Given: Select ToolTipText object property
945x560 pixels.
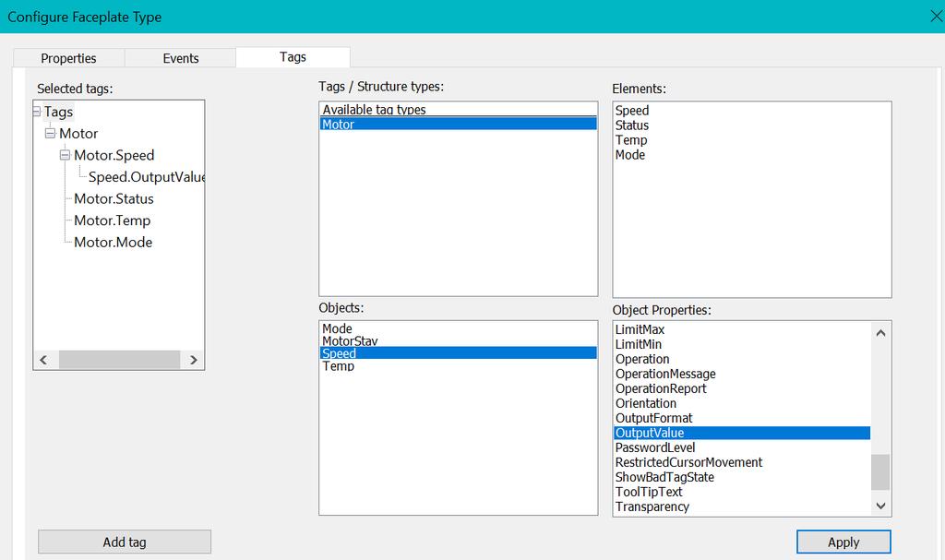Looking at the screenshot, I should pyautogui.click(x=649, y=492).
